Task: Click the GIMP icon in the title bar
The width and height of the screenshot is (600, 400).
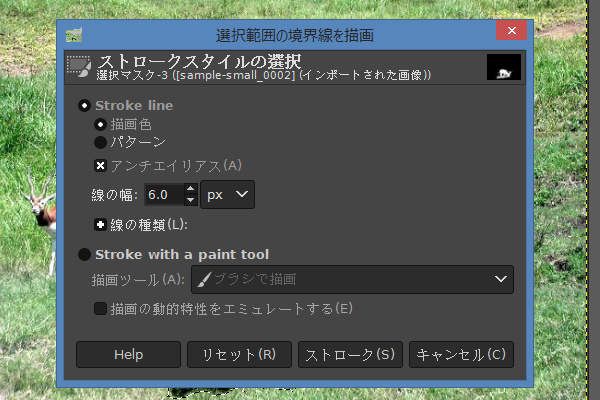Action: tap(73, 35)
